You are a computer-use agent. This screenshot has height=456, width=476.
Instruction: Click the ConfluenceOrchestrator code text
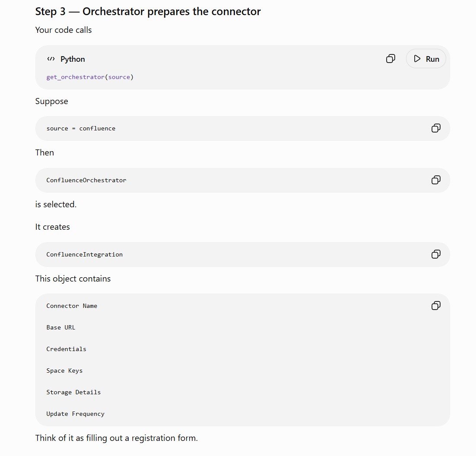tap(86, 180)
